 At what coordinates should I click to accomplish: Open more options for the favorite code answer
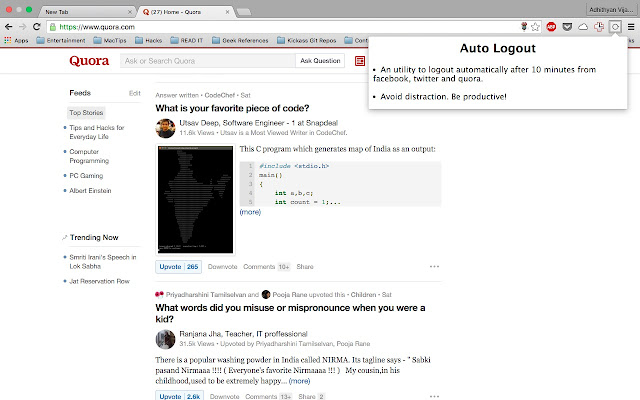[434, 267]
